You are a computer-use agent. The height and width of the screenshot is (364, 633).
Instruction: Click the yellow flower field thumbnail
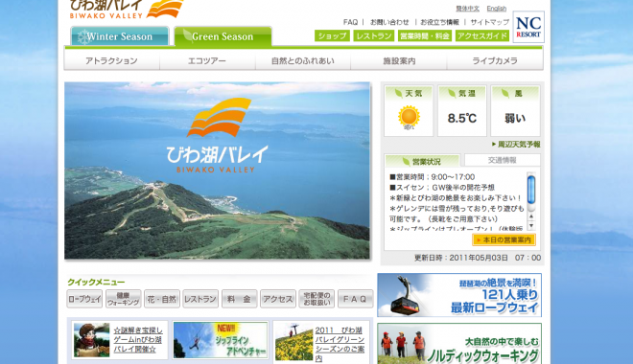pos(293,341)
